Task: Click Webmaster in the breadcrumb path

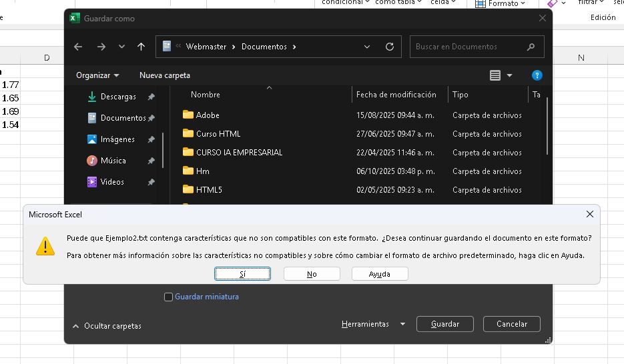Action: pyautogui.click(x=206, y=47)
